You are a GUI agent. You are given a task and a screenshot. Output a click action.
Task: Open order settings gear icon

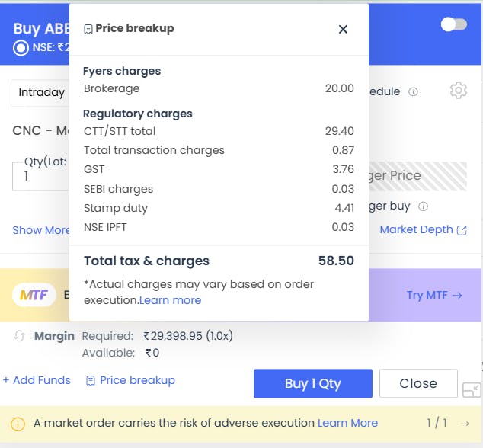pos(459,90)
